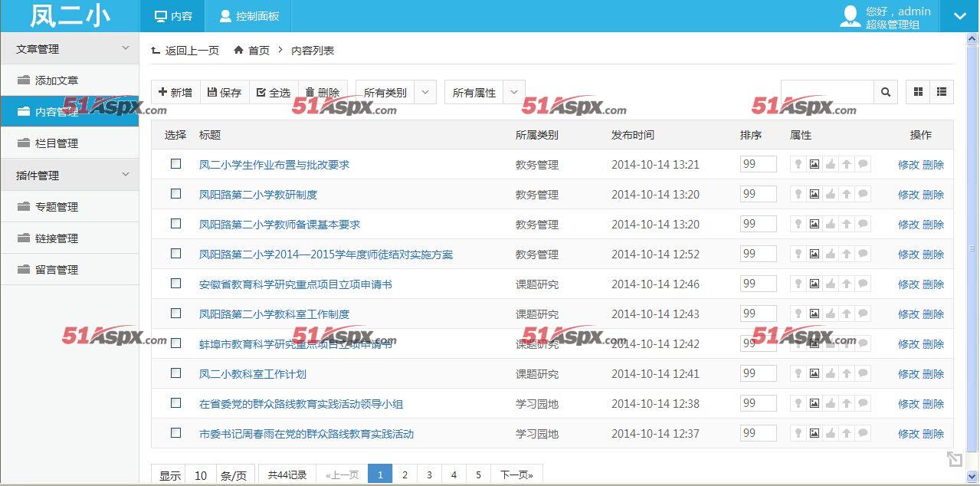Viewport: 980px width, 486px height.
Task: Click folder icon beside 专题管理
Action: coord(23,206)
